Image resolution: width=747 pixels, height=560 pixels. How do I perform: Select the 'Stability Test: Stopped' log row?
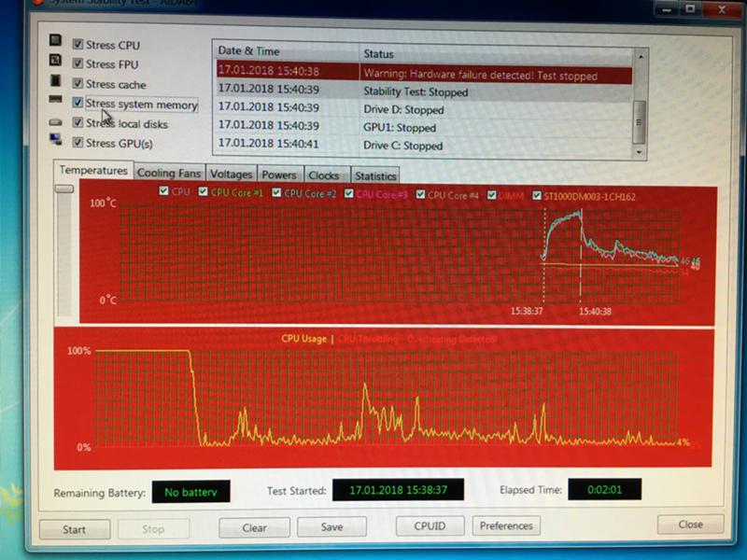click(x=425, y=91)
